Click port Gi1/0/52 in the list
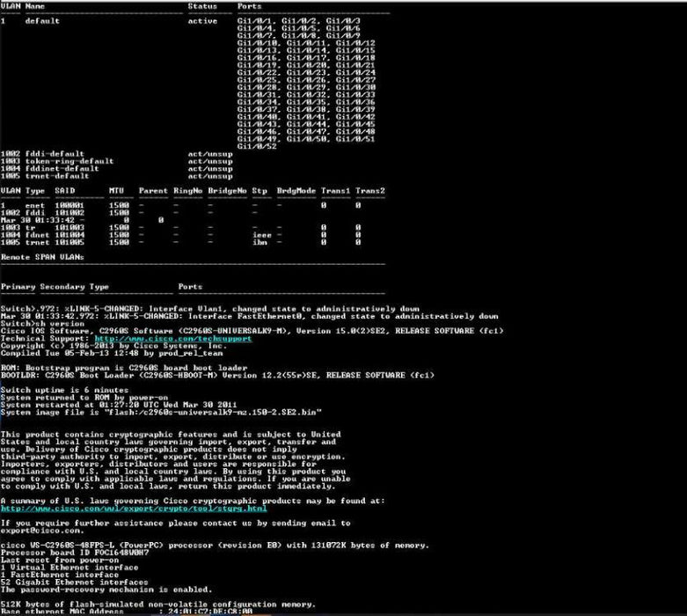 (257, 146)
